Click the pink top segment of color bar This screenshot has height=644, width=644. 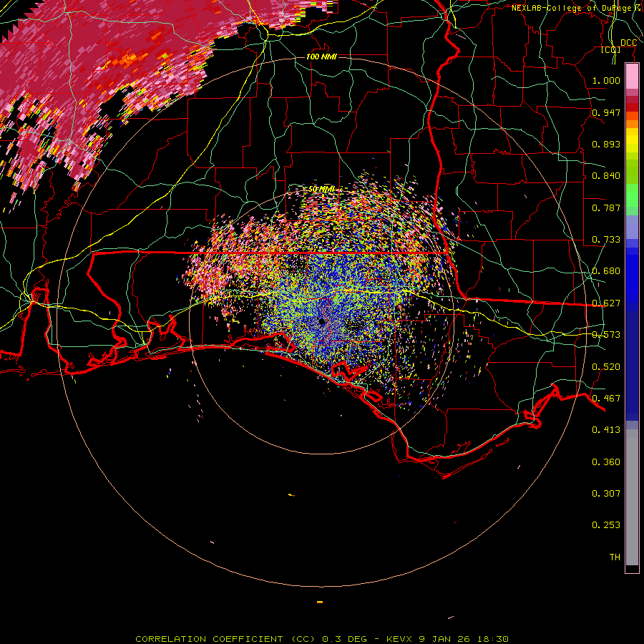click(x=632, y=77)
